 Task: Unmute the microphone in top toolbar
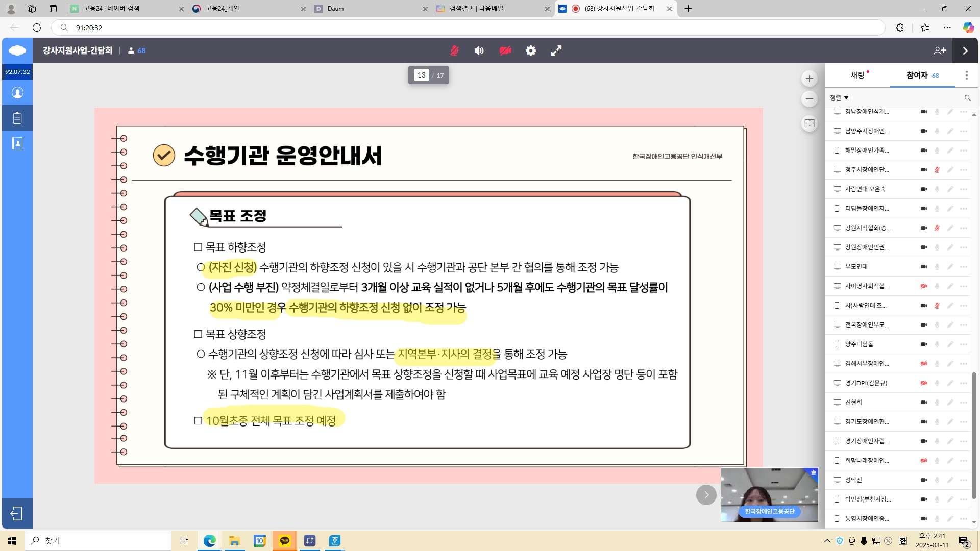[454, 51]
